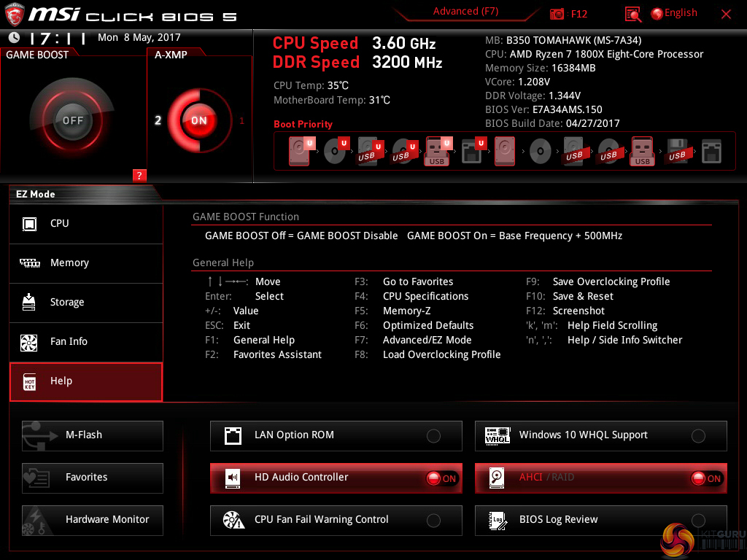Turn off HD Audio Controller switch
This screenshot has width=747, height=560.
tap(441, 478)
